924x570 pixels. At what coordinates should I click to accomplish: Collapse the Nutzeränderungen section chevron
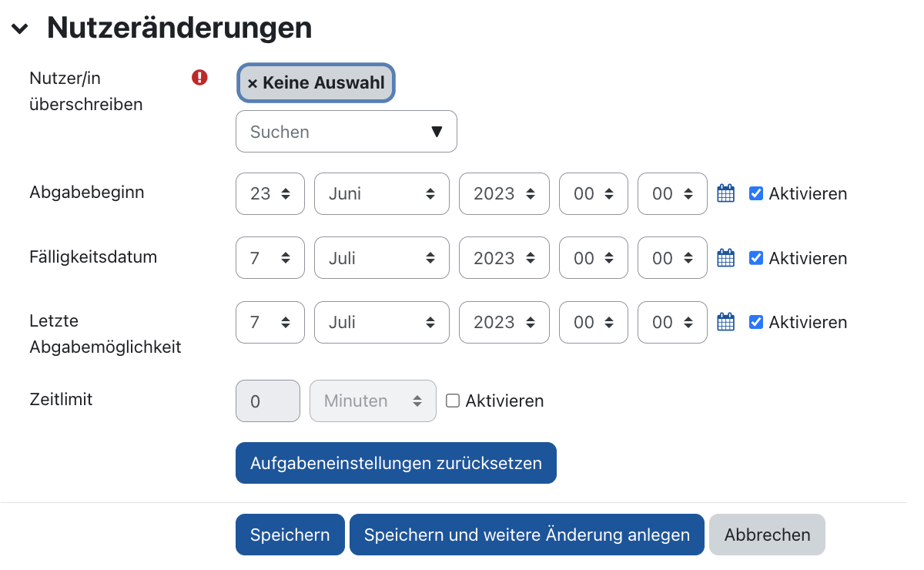pos(19,28)
